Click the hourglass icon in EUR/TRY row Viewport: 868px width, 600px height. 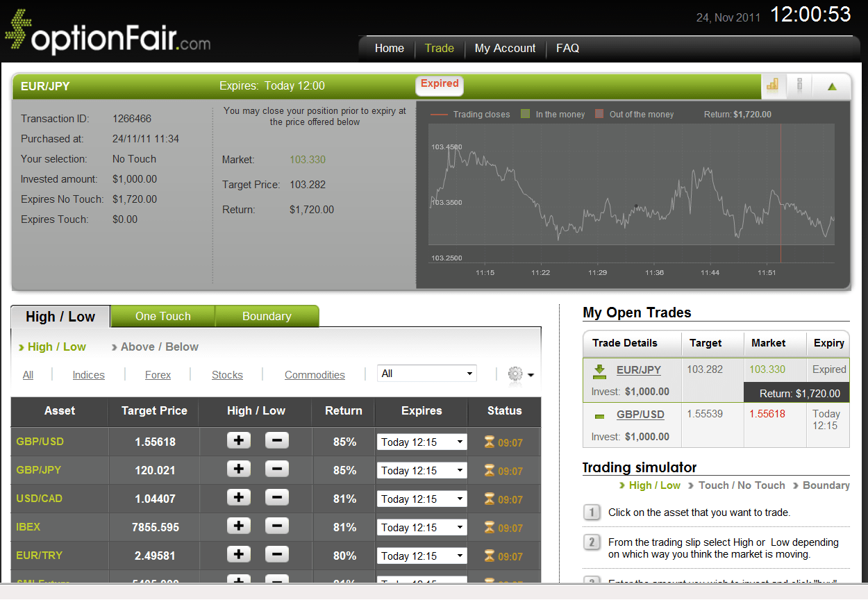(490, 556)
